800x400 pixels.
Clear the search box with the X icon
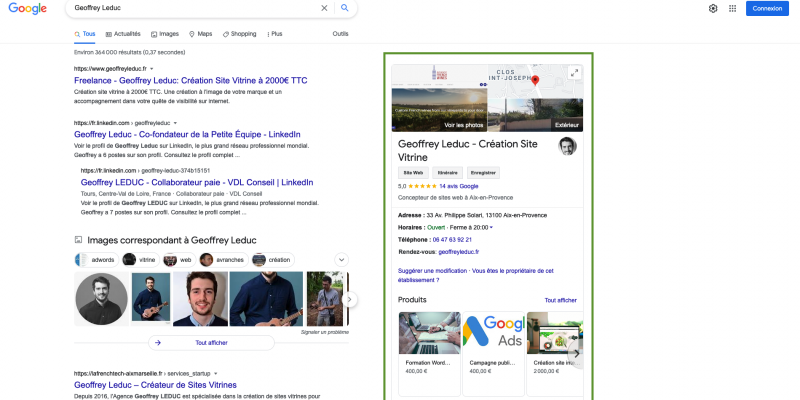324,8
